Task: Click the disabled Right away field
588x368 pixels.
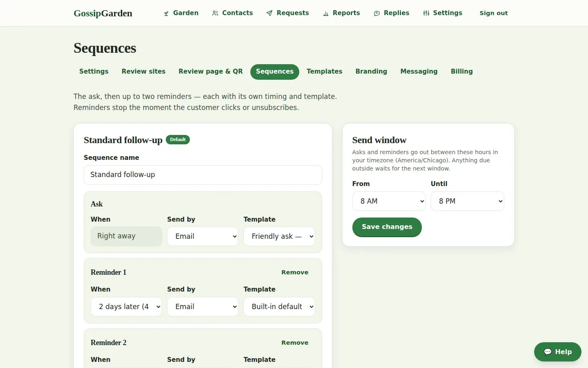Action: click(x=126, y=236)
